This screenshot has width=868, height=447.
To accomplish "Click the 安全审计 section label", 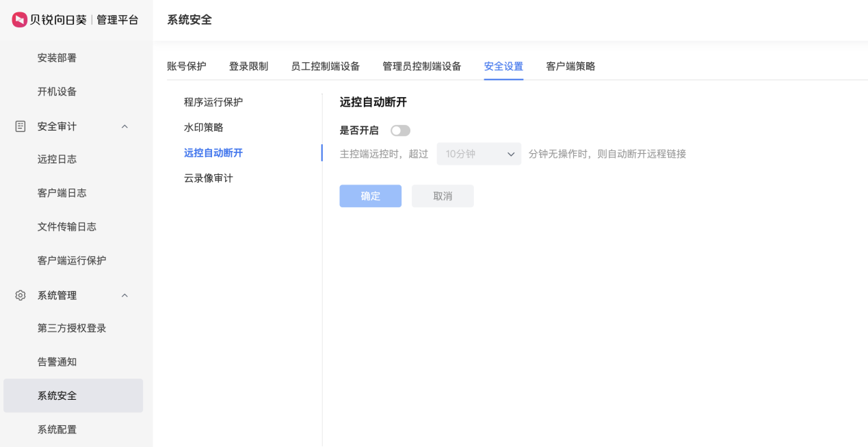I will (57, 126).
